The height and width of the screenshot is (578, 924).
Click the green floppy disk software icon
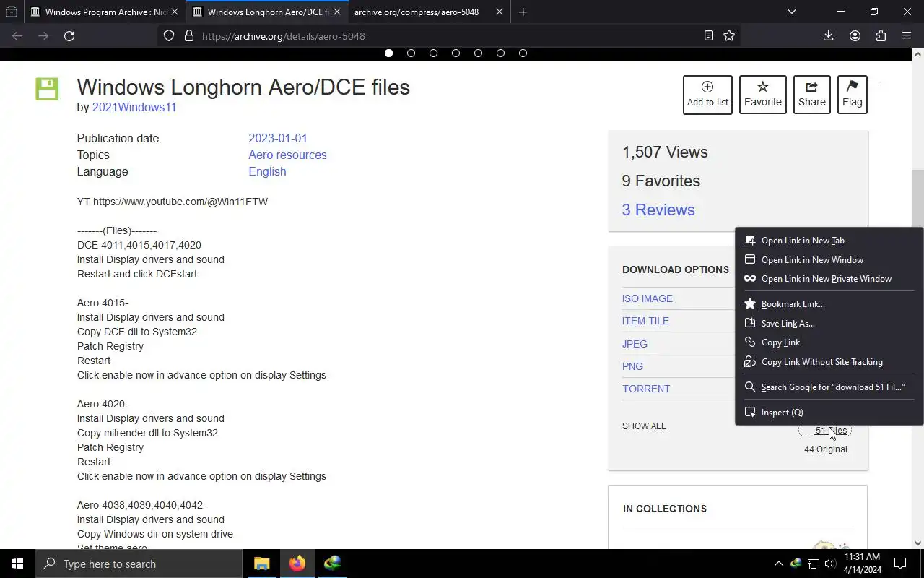tap(47, 90)
